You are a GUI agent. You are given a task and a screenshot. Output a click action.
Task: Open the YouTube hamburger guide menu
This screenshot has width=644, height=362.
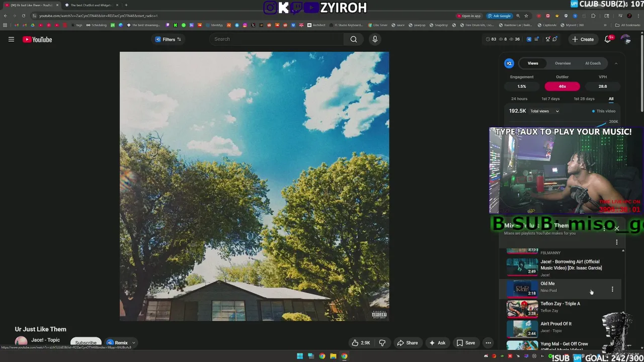pyautogui.click(x=11, y=39)
